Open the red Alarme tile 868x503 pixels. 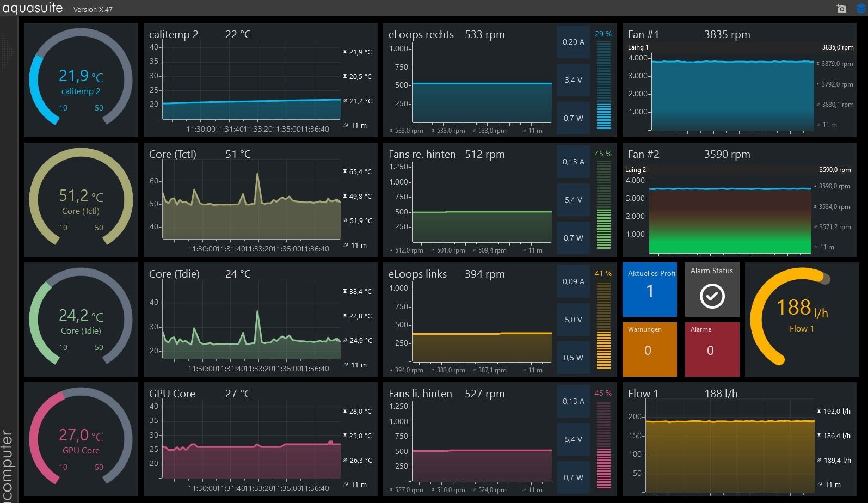coord(712,349)
